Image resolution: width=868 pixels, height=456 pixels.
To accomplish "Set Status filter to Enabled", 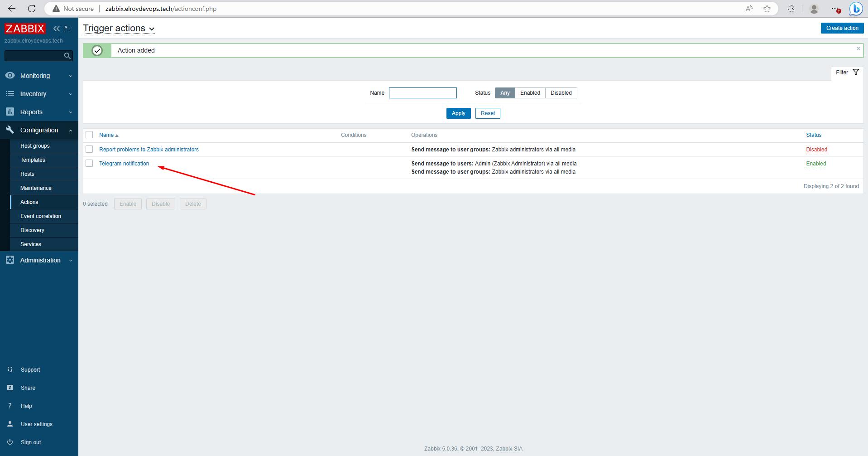I will coord(530,93).
